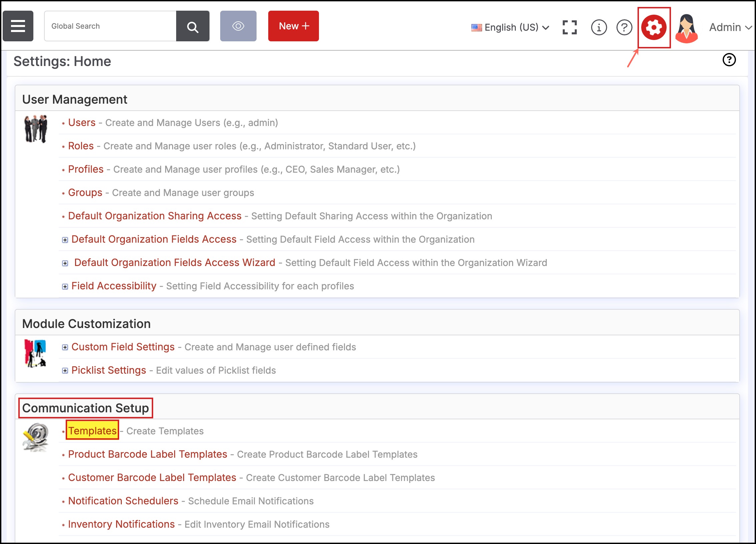756x544 pixels.
Task: Expand Default Organization Fields Access Wizard plus
Action: click(65, 263)
